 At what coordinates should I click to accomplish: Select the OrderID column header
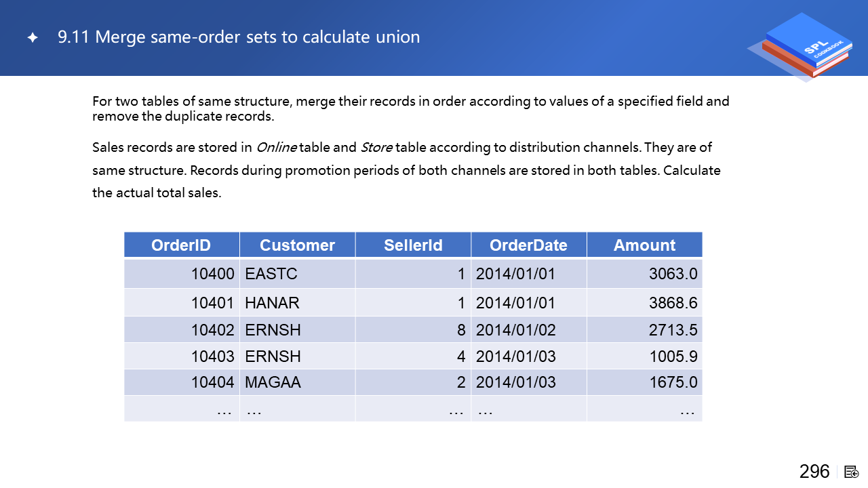tap(181, 245)
